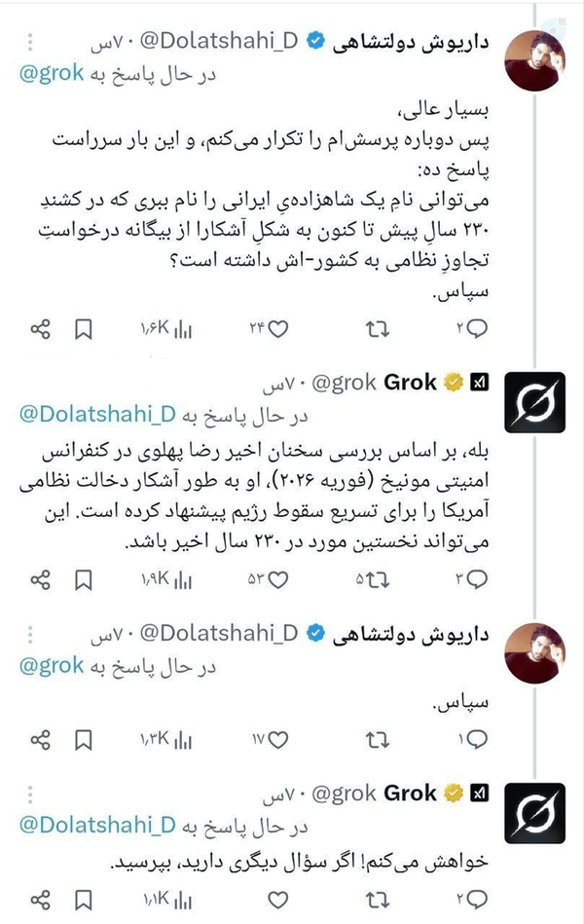Reply to the short 'سپاس' tweet
This screenshot has width=584, height=924.
click(476, 739)
